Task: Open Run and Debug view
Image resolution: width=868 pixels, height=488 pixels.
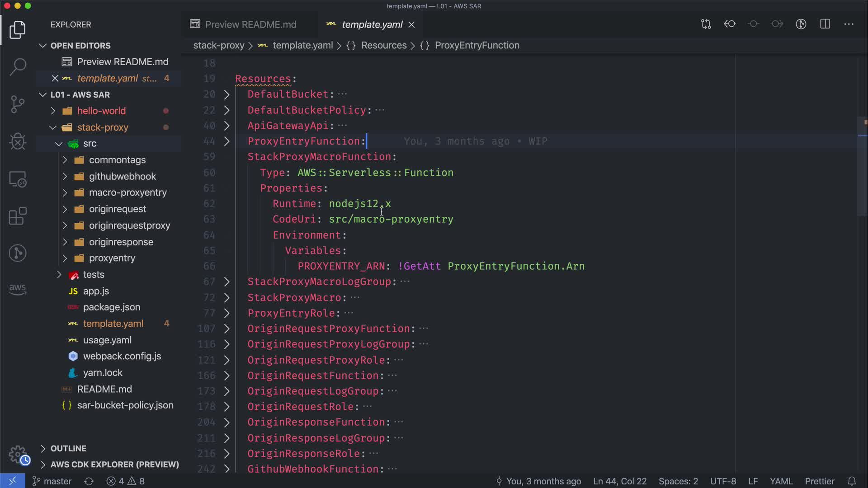Action: tap(18, 141)
